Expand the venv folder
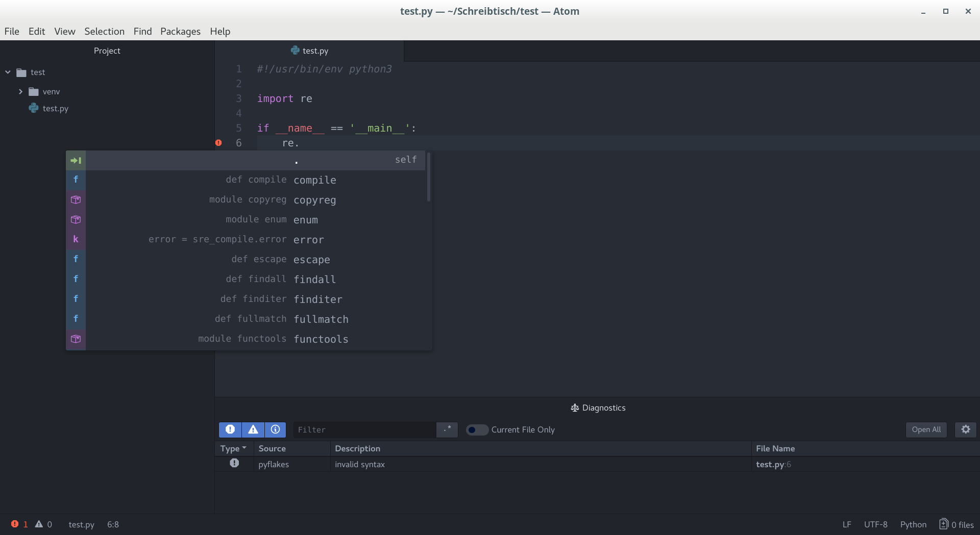The height and width of the screenshot is (535, 980). 20,91
